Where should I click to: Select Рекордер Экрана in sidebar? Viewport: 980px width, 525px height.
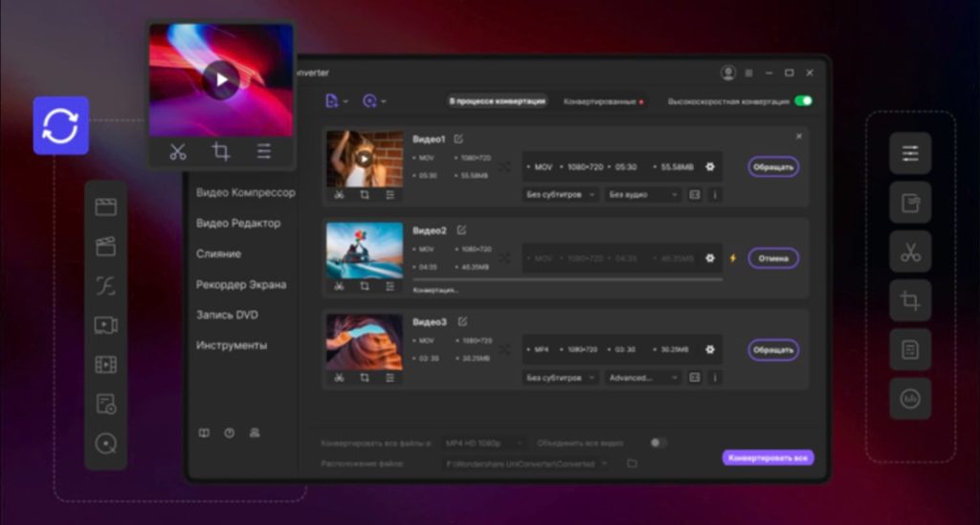(241, 284)
